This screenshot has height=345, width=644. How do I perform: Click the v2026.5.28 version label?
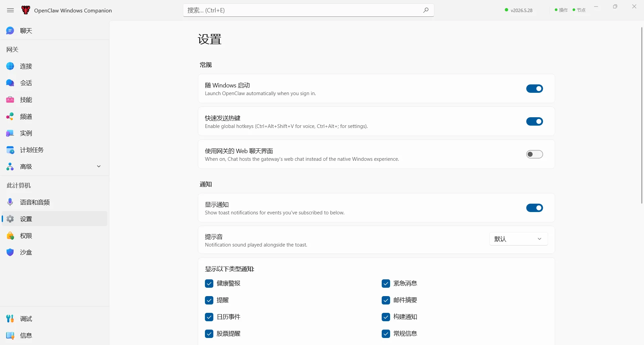pyautogui.click(x=522, y=10)
